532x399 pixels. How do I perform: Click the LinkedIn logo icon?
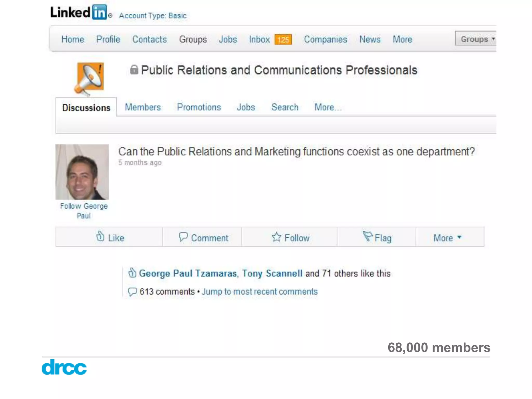(x=99, y=12)
